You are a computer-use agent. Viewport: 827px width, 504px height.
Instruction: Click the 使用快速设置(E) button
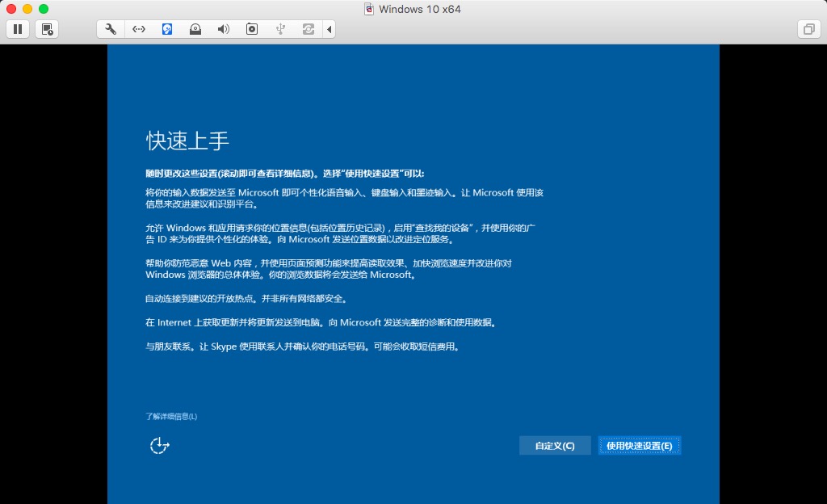(x=640, y=446)
